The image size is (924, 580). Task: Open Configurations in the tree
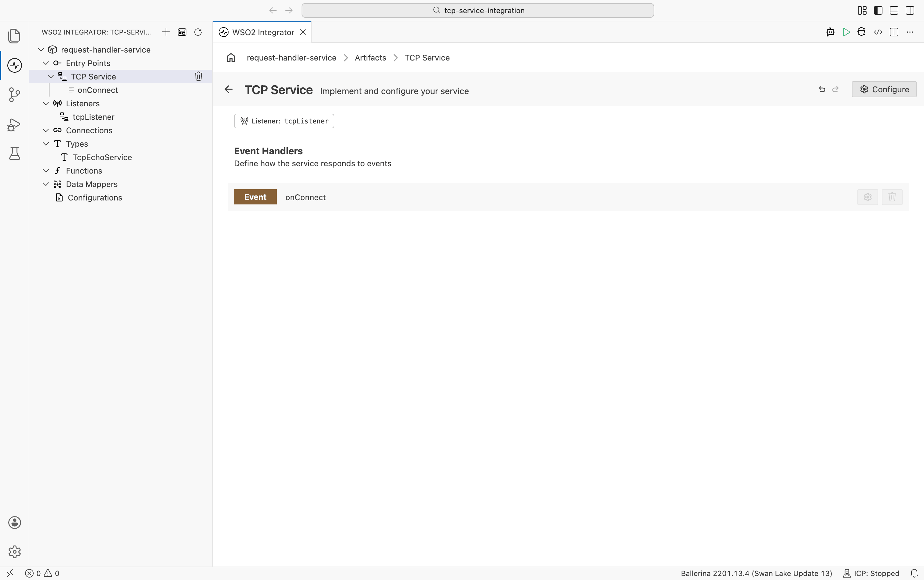point(95,197)
